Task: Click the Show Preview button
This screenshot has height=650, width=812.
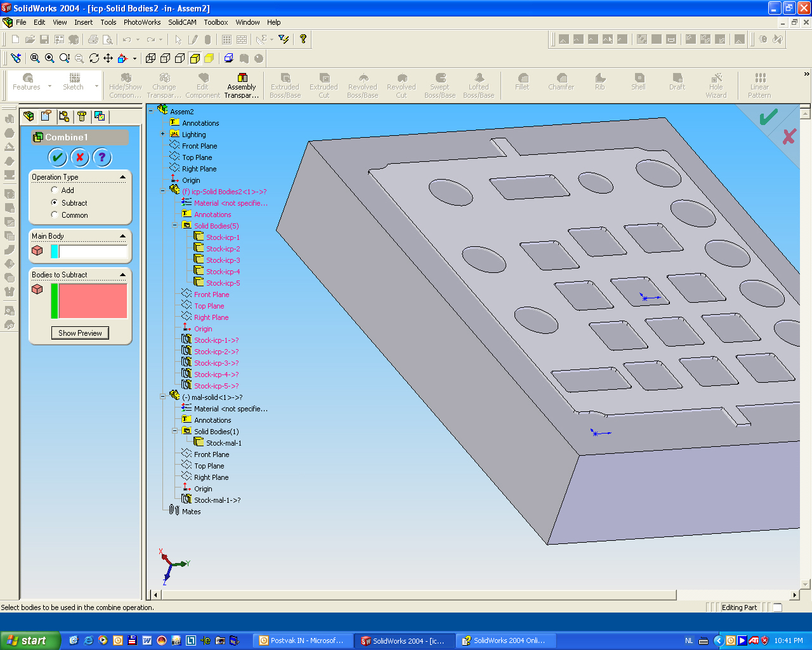Action: pyautogui.click(x=80, y=333)
